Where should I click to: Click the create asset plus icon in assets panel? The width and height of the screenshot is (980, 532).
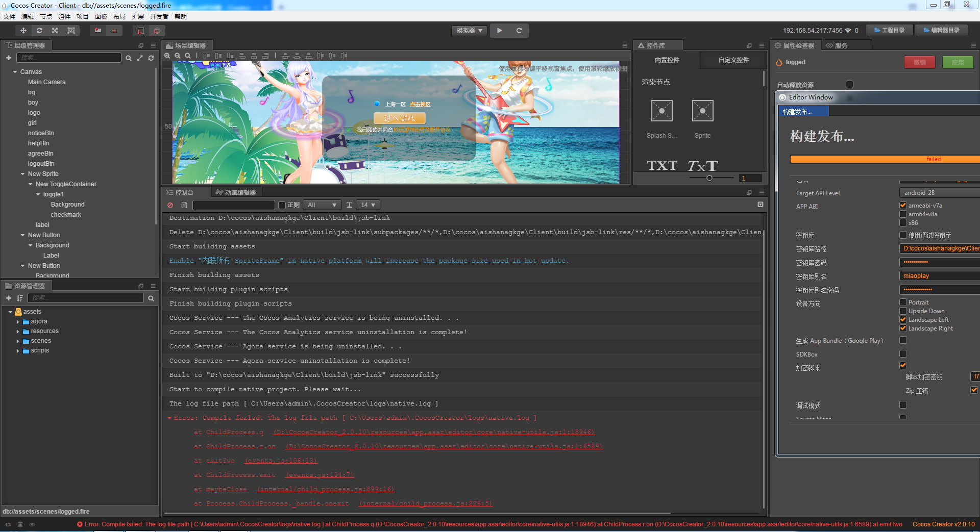click(x=9, y=298)
